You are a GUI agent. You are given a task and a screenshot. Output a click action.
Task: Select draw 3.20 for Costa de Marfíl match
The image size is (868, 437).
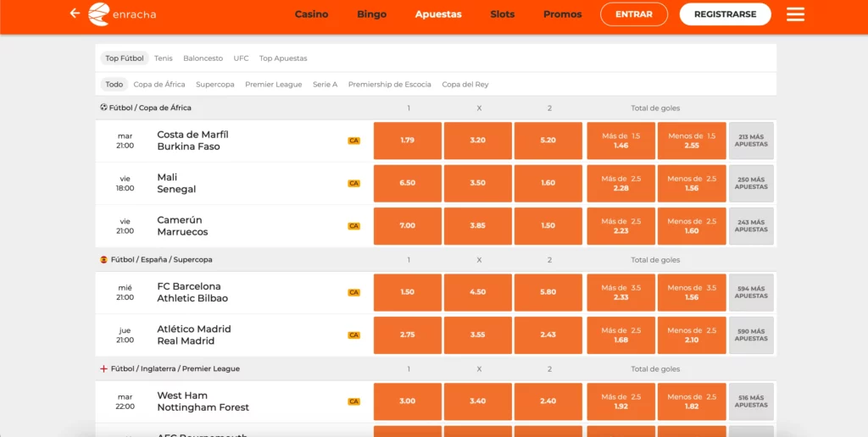point(478,141)
